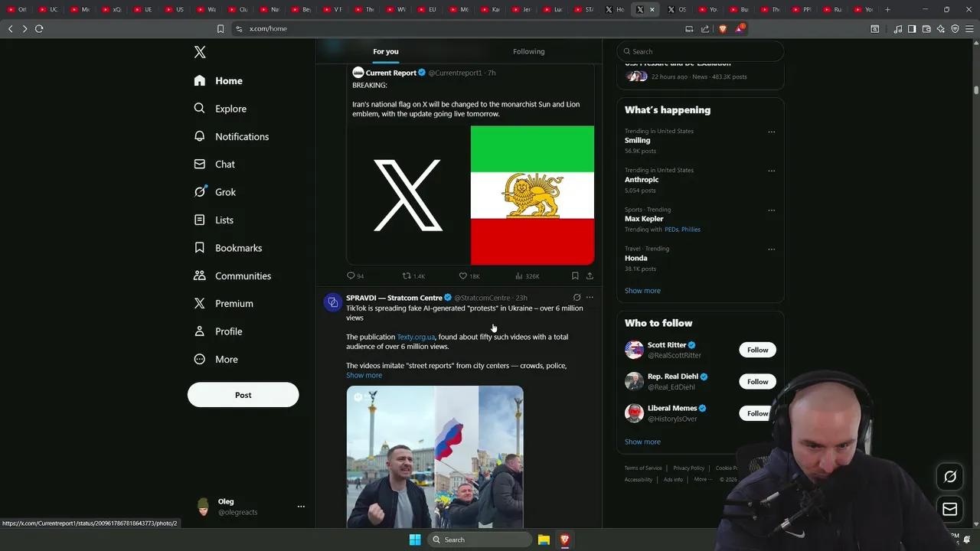Open the Terms of Service link
The width and height of the screenshot is (980, 551).
[x=643, y=468]
